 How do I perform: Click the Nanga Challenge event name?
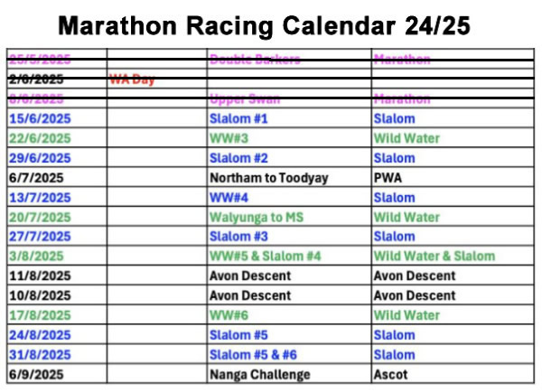point(259,374)
